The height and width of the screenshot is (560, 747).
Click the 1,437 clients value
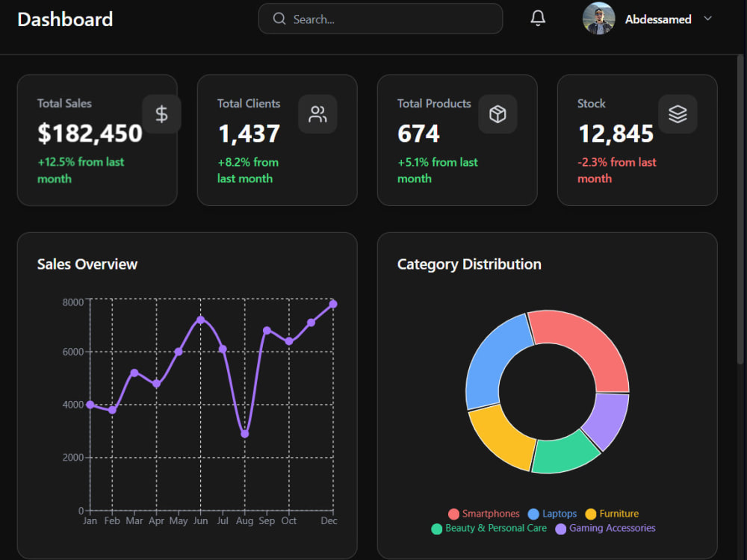click(x=249, y=134)
